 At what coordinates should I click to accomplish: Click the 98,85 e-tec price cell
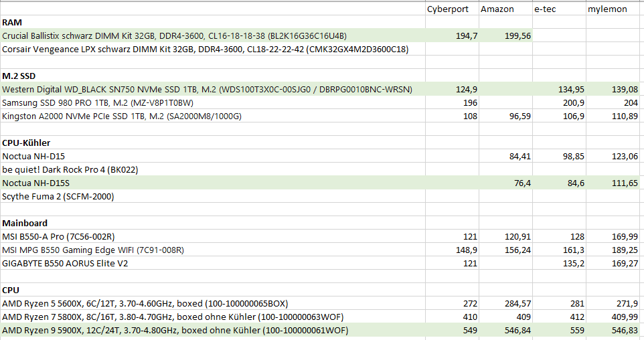(x=559, y=156)
